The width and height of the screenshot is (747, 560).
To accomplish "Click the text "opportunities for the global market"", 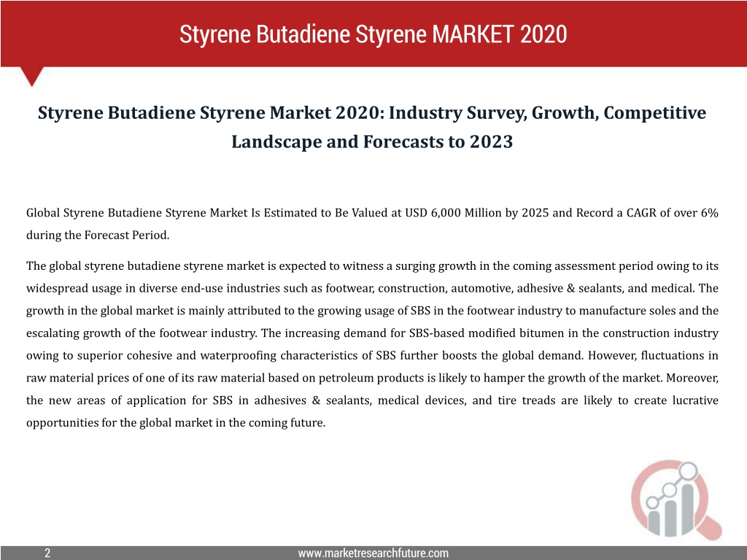I will tap(119, 423).
